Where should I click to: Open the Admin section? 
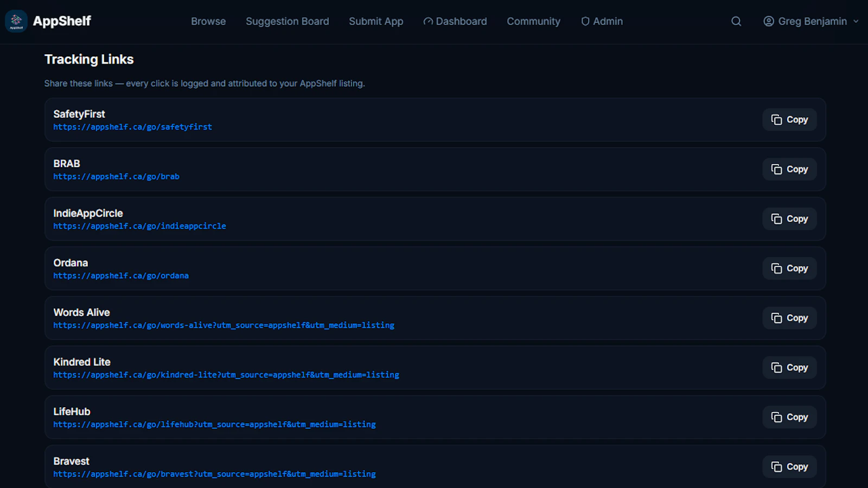point(602,21)
